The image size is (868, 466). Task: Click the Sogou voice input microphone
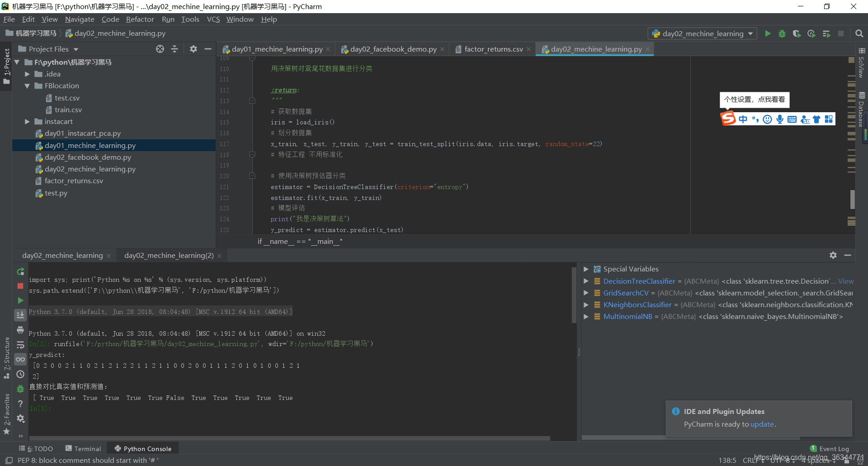click(x=780, y=119)
